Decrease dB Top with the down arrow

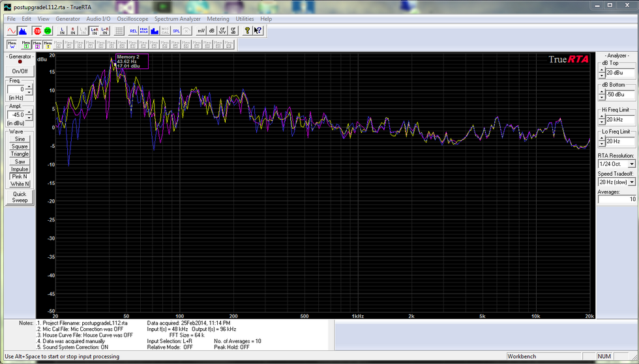click(602, 76)
